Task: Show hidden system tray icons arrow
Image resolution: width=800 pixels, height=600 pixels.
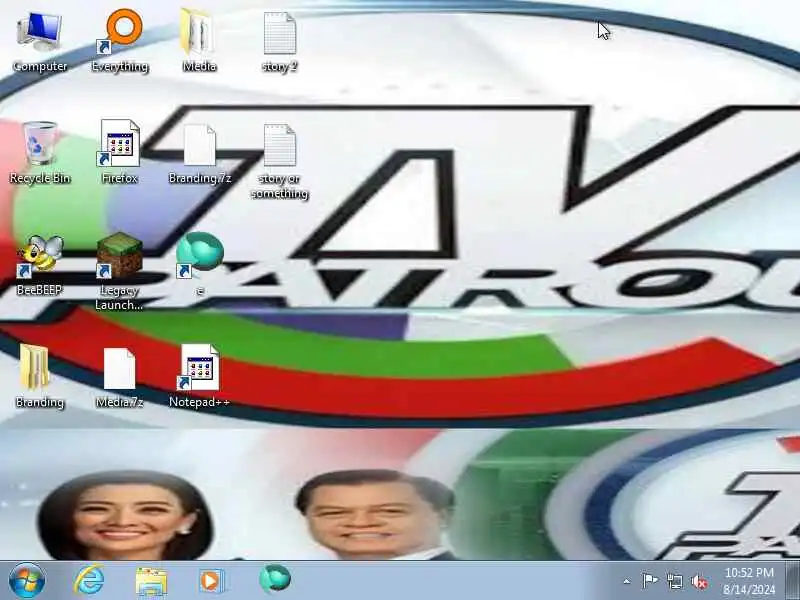Action: (x=627, y=581)
